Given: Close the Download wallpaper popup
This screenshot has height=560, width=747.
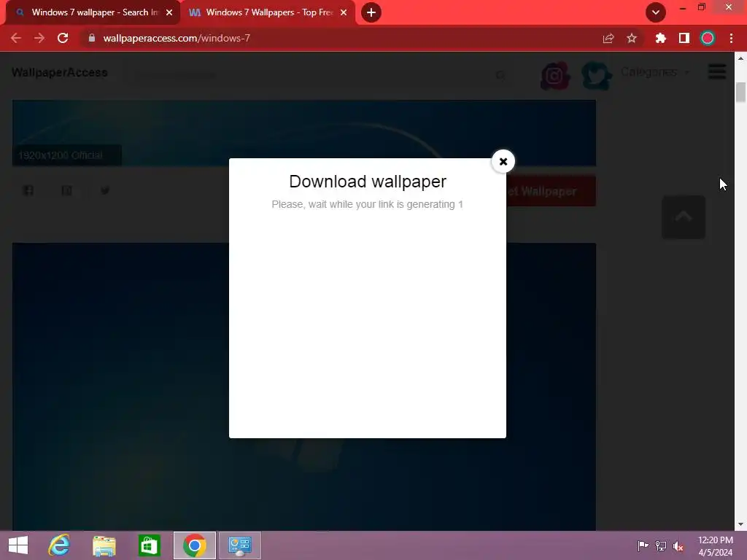Looking at the screenshot, I should [503, 161].
